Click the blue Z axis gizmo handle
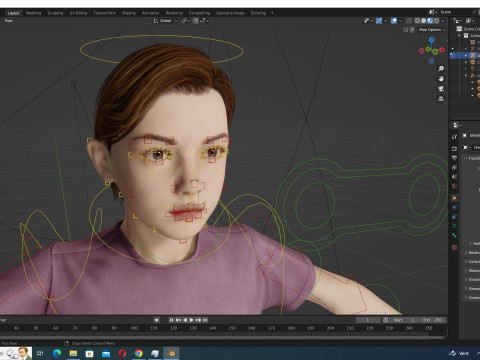The height and width of the screenshot is (360, 480). (432, 40)
